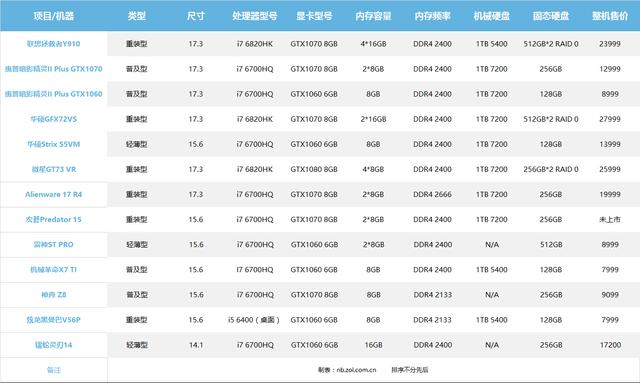Select the 炫龙黑曼巴V56P machine name

(x=53, y=320)
